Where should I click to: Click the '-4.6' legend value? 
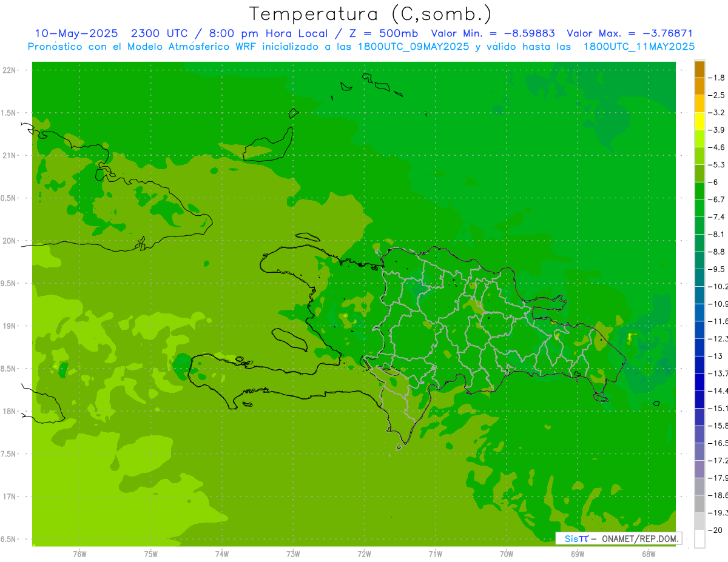tap(718, 147)
